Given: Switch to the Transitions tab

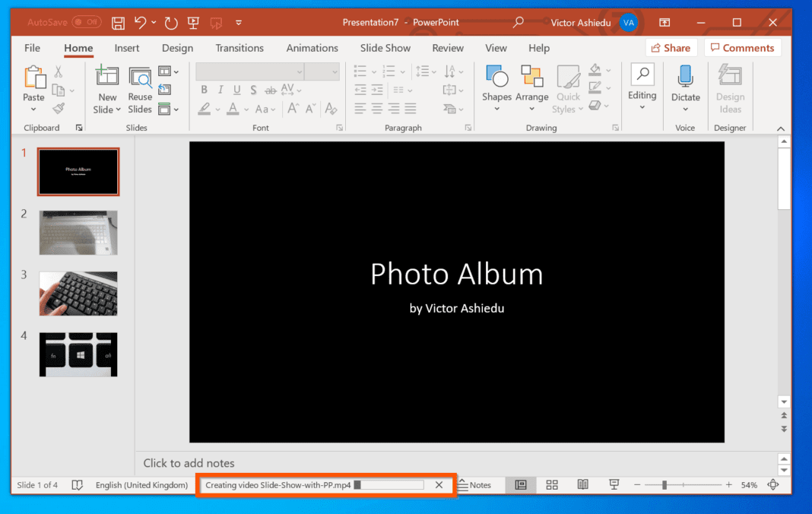Looking at the screenshot, I should tap(239, 48).
